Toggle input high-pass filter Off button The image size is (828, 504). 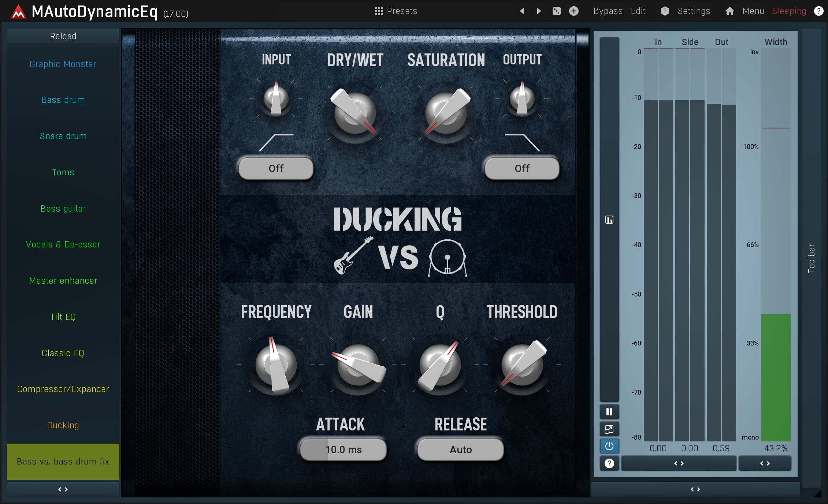(276, 168)
